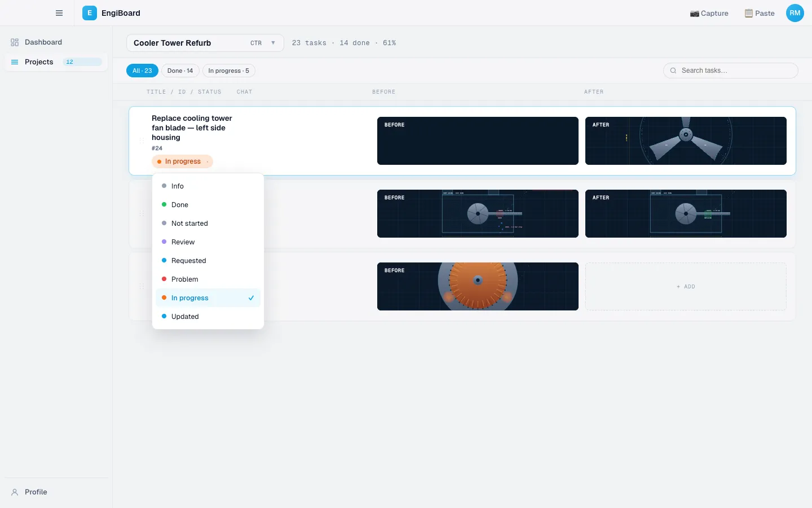812x508 pixels.
Task: Click the Profile person icon
Action: [x=15, y=492]
